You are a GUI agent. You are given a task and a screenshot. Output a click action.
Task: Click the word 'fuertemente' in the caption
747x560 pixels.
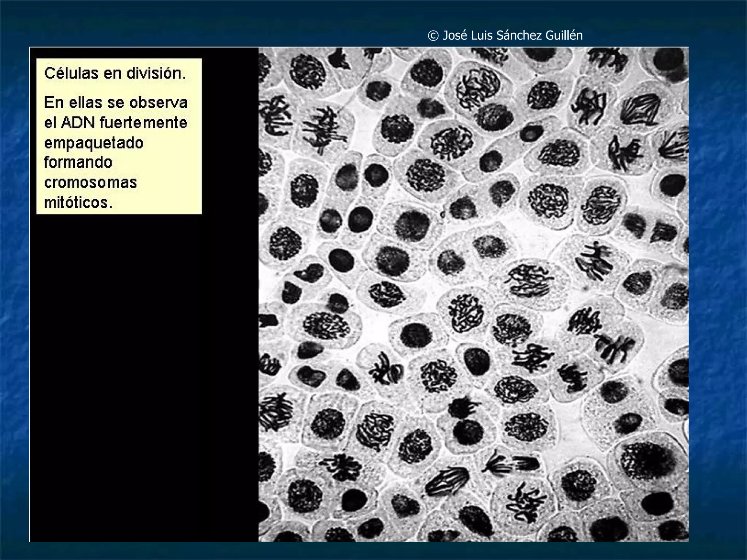click(x=143, y=122)
